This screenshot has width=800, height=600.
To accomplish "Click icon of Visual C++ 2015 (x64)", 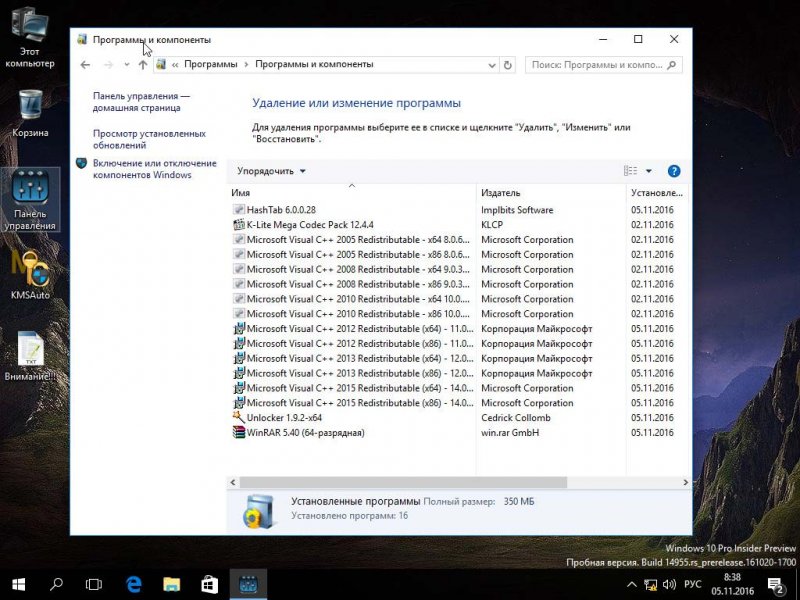I will point(239,388).
